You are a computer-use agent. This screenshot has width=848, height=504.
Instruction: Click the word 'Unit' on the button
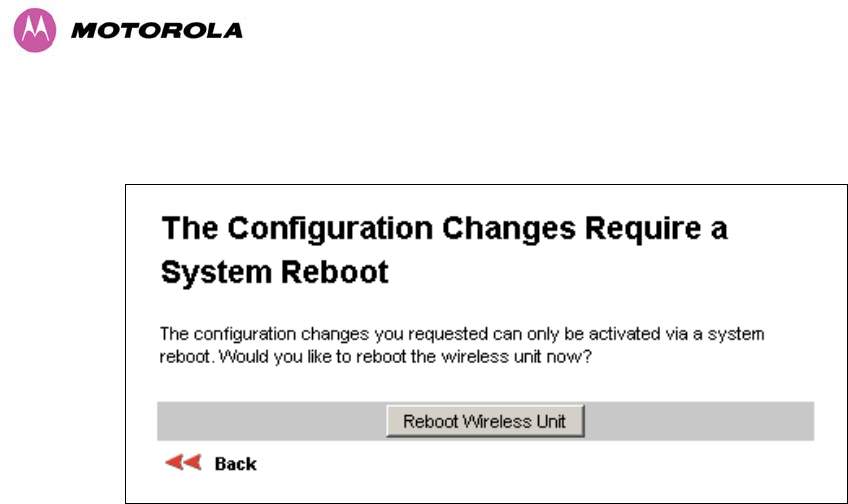click(x=551, y=421)
